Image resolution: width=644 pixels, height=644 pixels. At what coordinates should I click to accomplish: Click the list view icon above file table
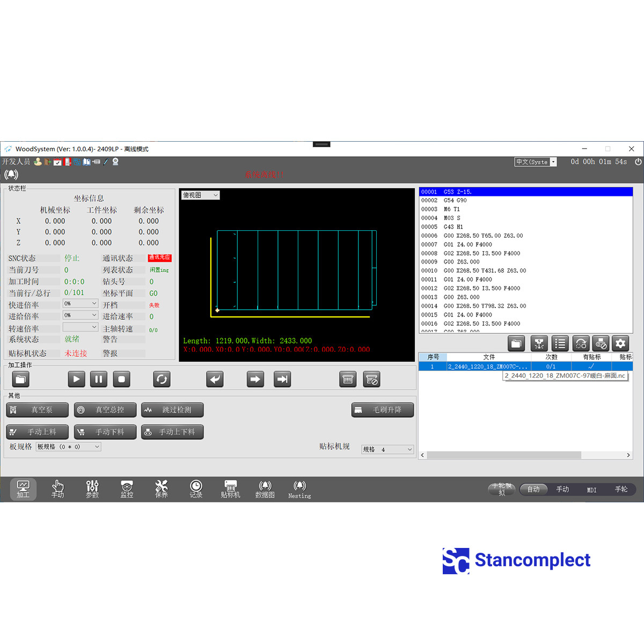tap(560, 343)
